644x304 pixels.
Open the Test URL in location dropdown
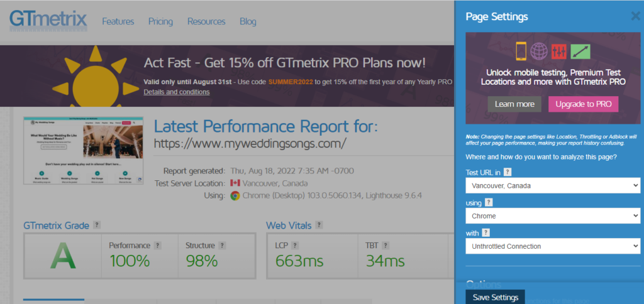coord(553,185)
